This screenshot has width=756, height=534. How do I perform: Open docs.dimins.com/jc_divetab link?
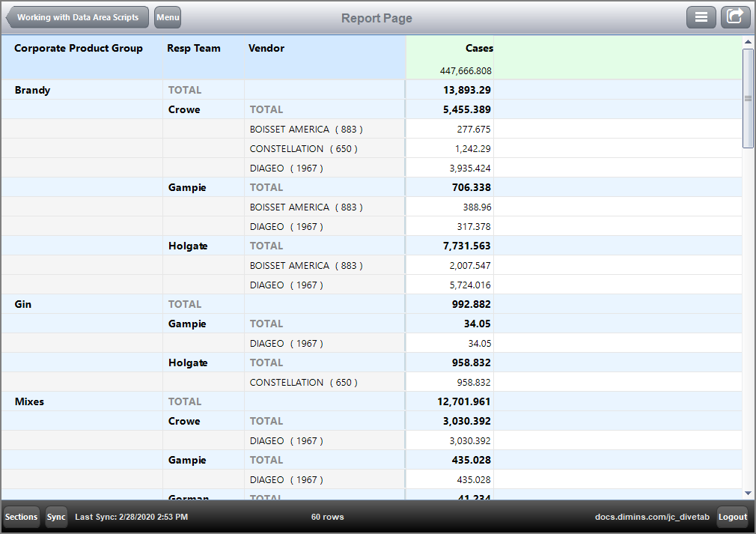click(x=652, y=517)
